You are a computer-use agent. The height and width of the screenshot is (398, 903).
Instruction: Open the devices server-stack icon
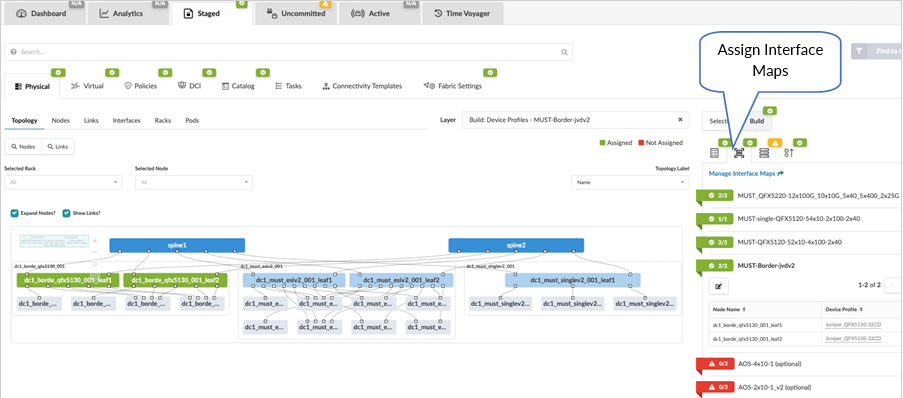click(x=764, y=153)
